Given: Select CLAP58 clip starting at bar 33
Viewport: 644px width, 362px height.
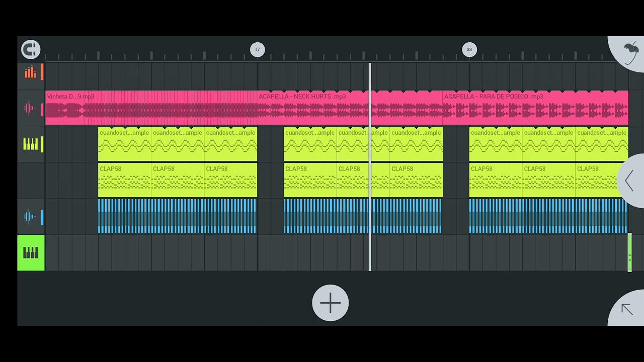Looking at the screenshot, I should (496, 180).
